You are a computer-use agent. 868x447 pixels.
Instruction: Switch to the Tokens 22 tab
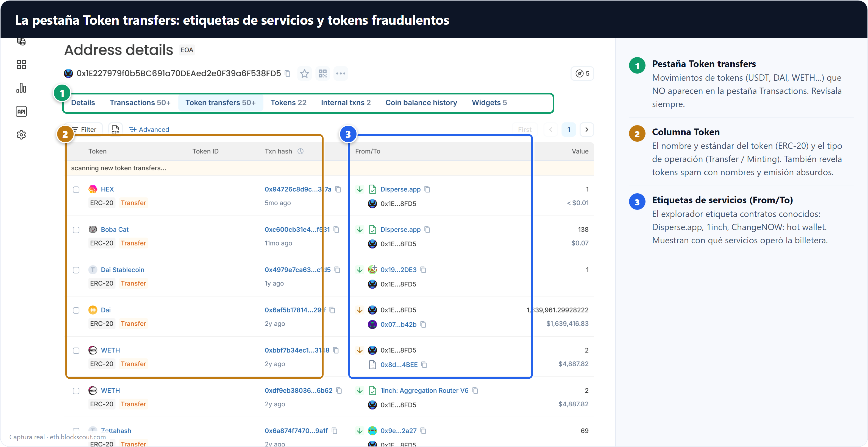tap(288, 102)
